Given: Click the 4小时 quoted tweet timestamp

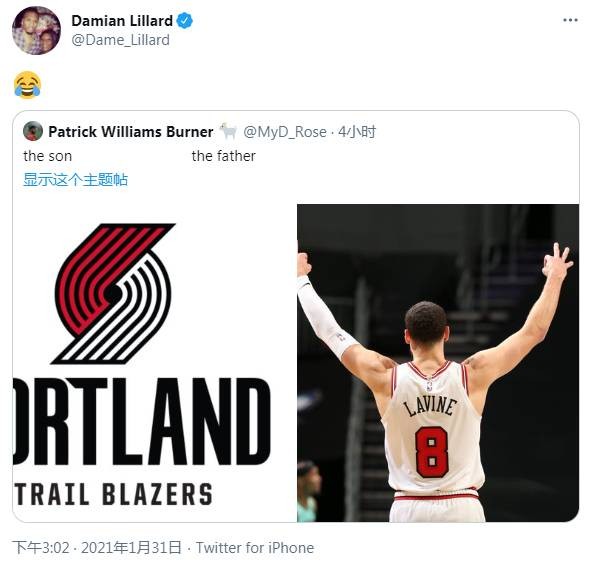Looking at the screenshot, I should (357, 132).
